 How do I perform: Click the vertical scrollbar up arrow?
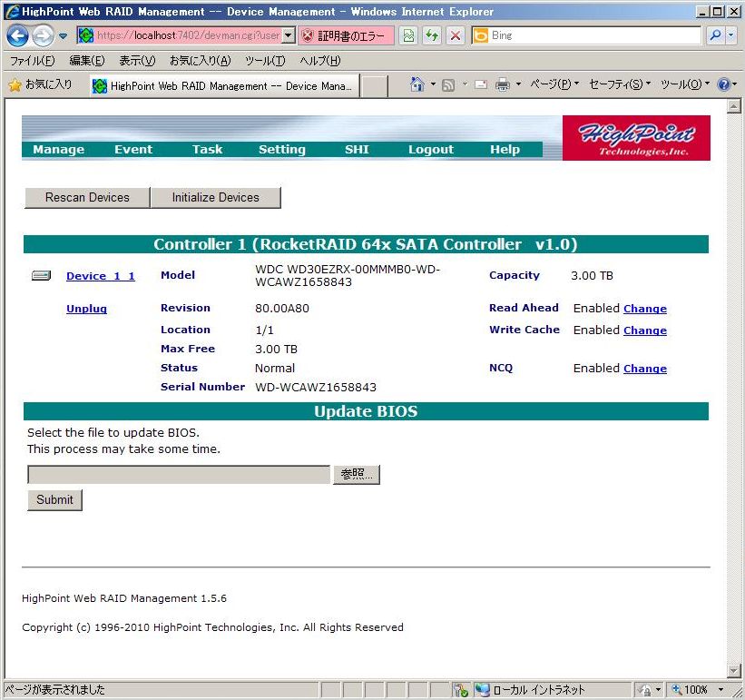click(733, 106)
